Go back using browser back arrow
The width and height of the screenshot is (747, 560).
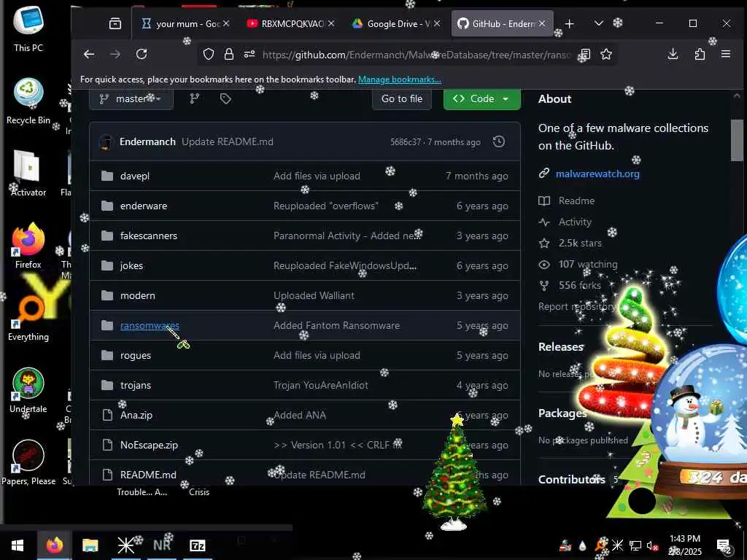pos(88,54)
